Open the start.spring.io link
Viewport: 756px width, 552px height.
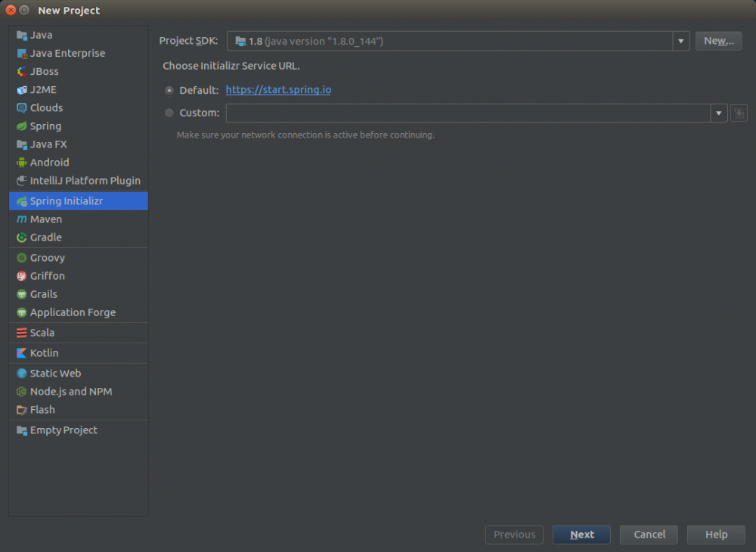(278, 90)
